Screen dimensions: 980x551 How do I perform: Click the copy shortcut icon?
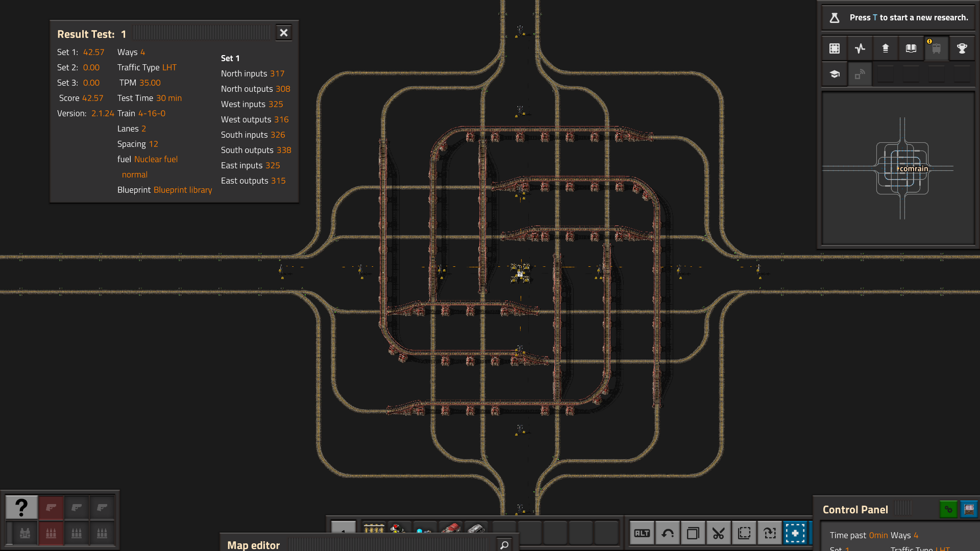[x=693, y=533]
